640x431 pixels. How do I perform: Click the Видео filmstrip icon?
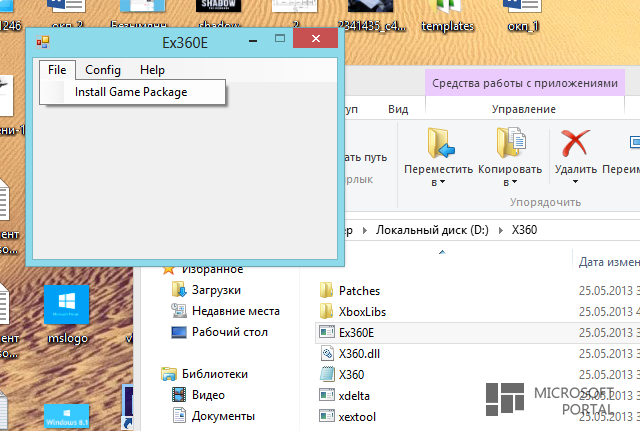point(179,395)
